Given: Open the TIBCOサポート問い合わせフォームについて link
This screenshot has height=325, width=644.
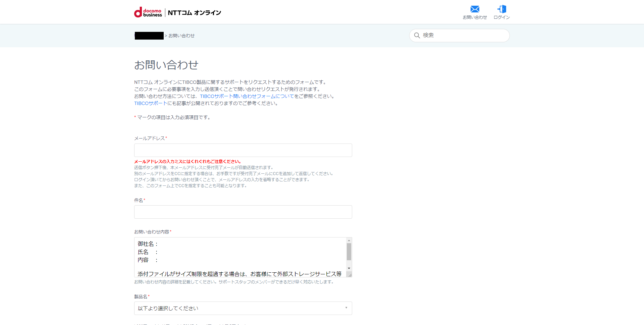Looking at the screenshot, I should (247, 96).
